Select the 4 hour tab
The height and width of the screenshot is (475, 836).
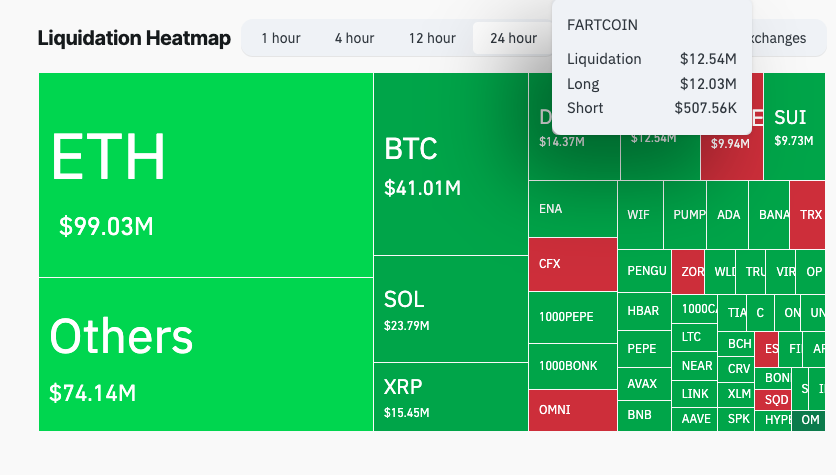354,38
